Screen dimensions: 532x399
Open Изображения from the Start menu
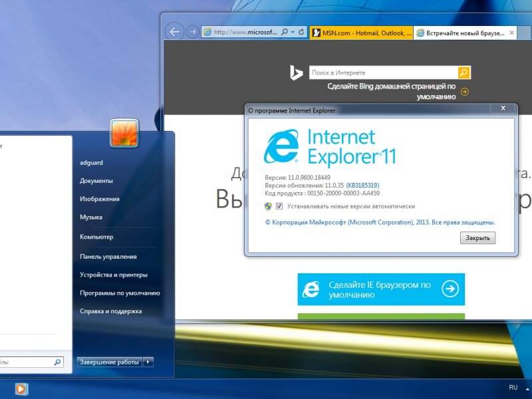[100, 199]
